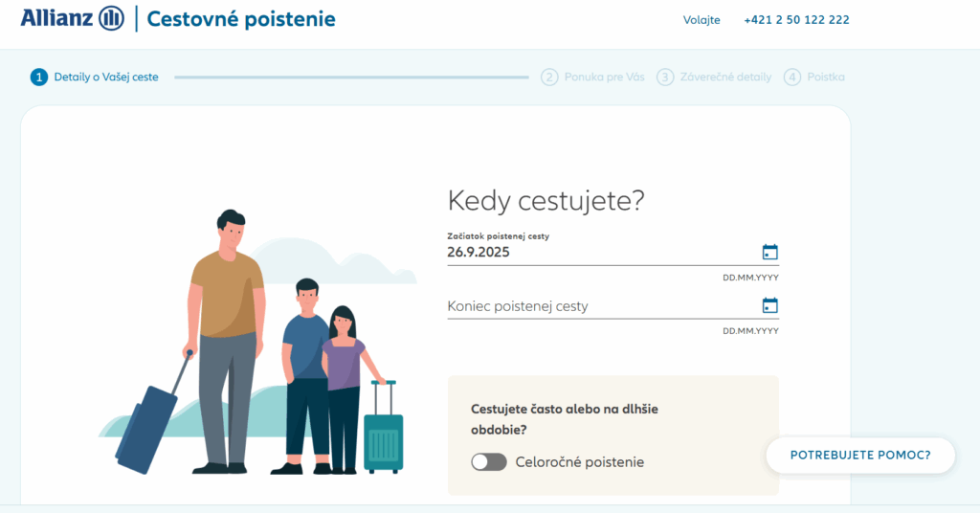The image size is (980, 513).
Task: Go to the Poistka step
Action: click(x=826, y=78)
